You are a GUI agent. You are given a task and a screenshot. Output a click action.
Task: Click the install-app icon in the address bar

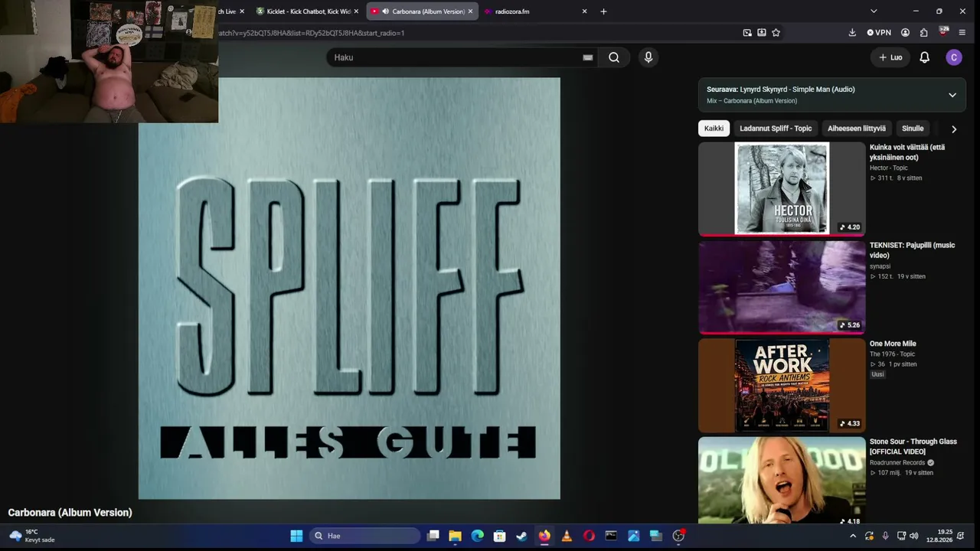click(x=762, y=33)
